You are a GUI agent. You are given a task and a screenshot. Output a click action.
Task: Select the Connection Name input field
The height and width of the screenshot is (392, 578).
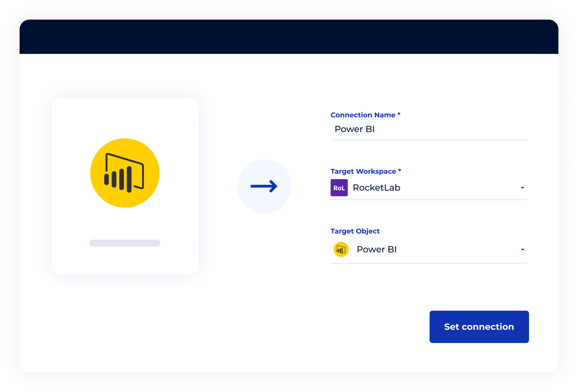423,129
